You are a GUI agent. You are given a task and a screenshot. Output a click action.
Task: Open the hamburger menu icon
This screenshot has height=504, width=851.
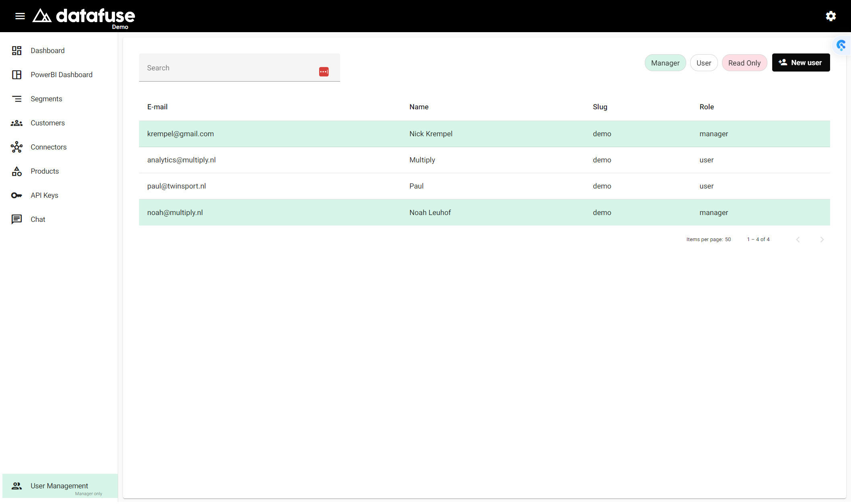20,16
